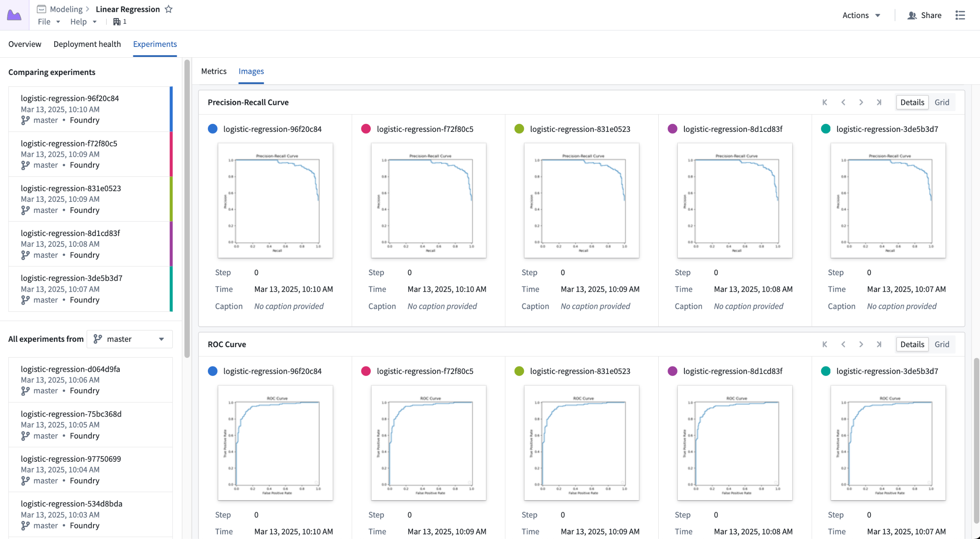Viewport: 980px width, 539px height.
Task: Add experiment logistic-regression-75bc368d from the list
Action: [90, 424]
